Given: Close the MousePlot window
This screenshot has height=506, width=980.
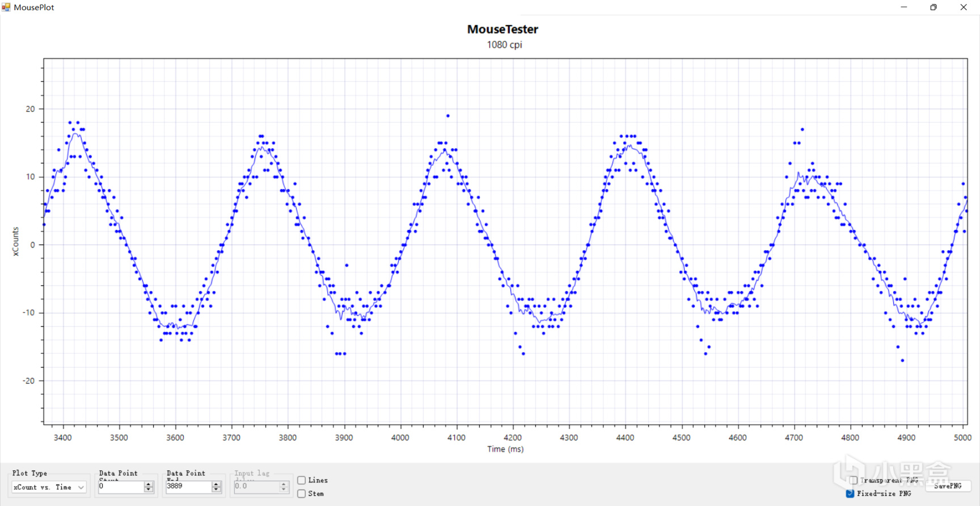Looking at the screenshot, I should coord(964,7).
